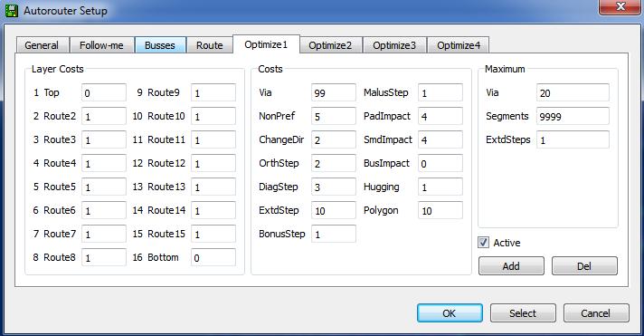The height and width of the screenshot is (336, 644).
Task: Focus the MalusStep cost field
Action: (x=440, y=92)
